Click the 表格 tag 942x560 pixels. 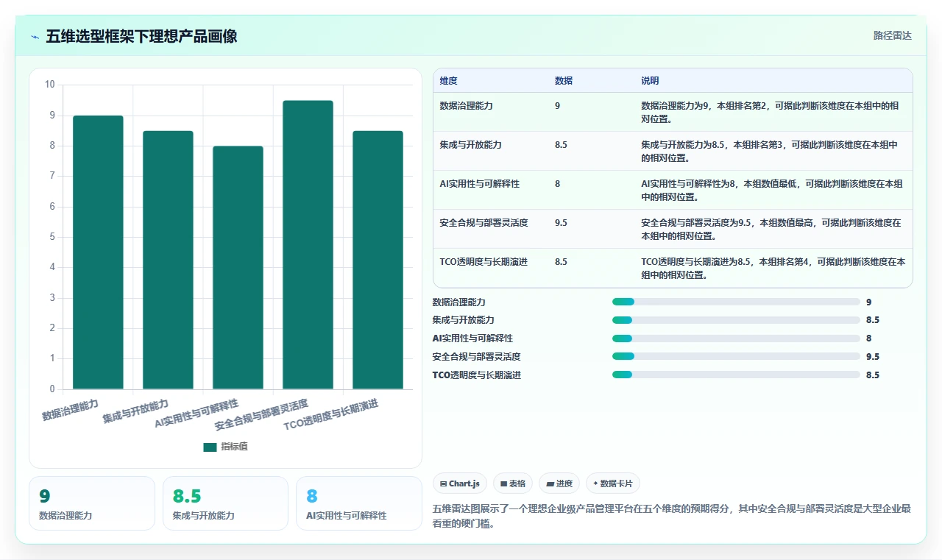pyautogui.click(x=513, y=483)
